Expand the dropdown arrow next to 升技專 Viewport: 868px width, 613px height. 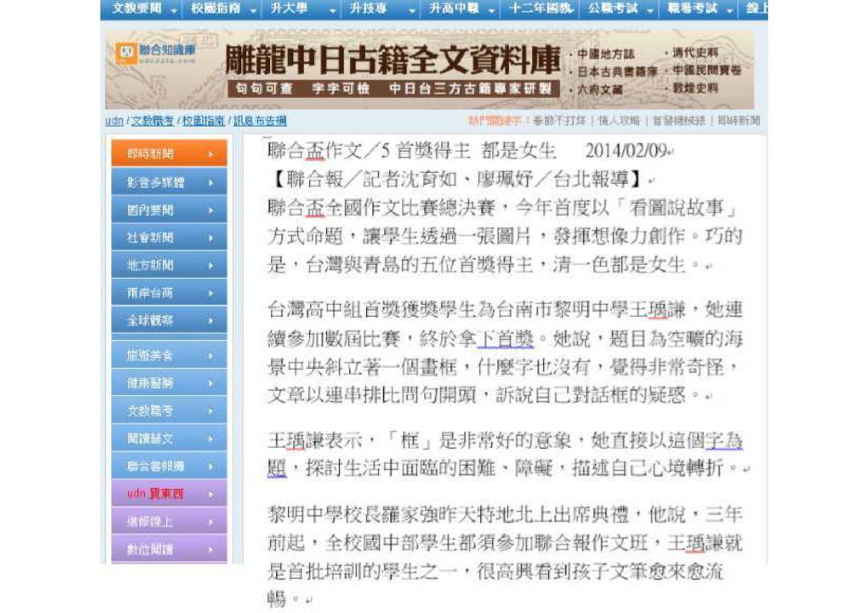(x=412, y=10)
